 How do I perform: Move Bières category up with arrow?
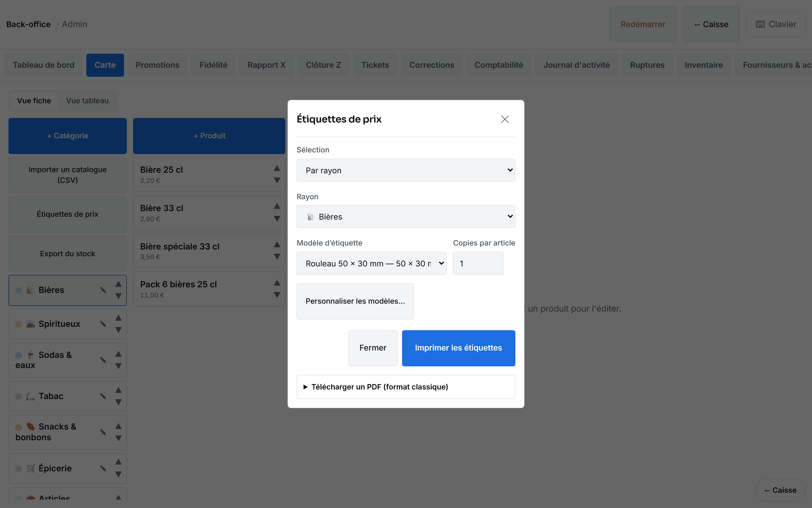pyautogui.click(x=118, y=284)
